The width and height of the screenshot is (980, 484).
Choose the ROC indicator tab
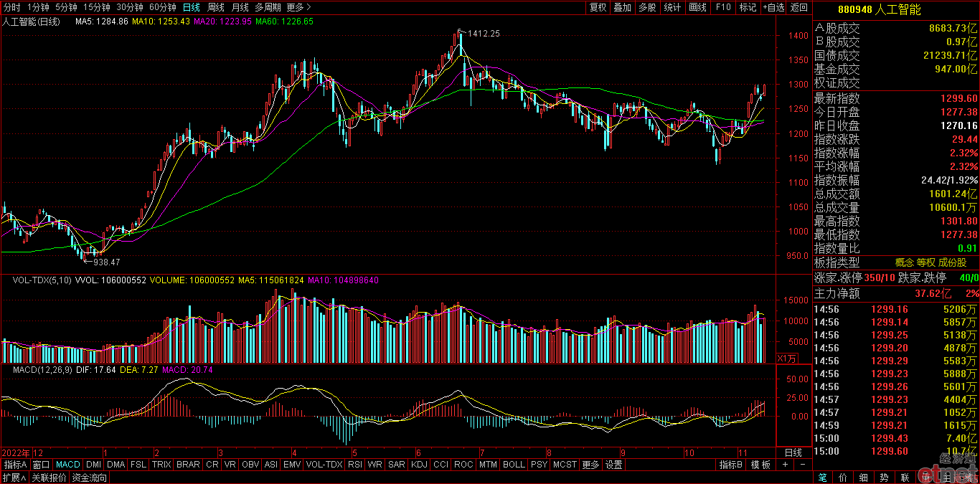[464, 465]
